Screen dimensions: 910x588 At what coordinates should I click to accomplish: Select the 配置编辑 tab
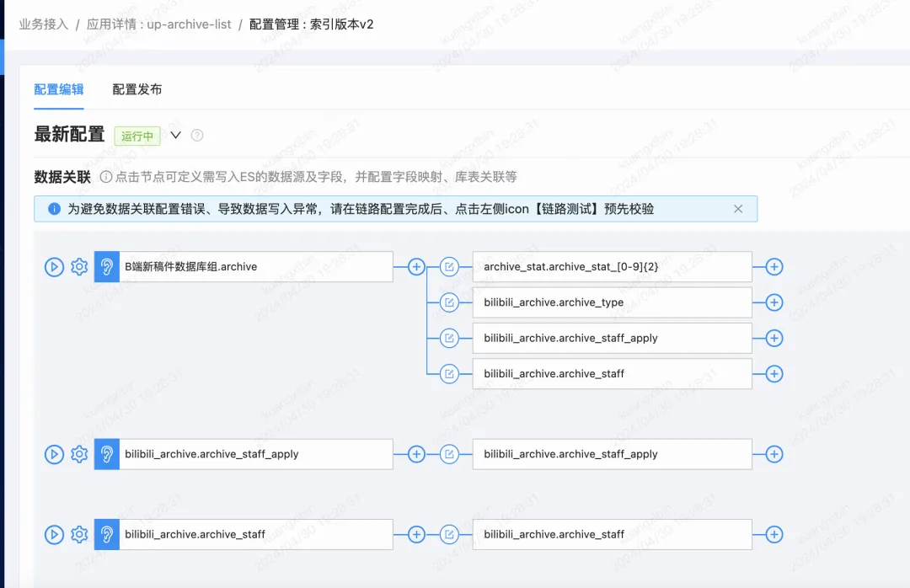point(59,89)
